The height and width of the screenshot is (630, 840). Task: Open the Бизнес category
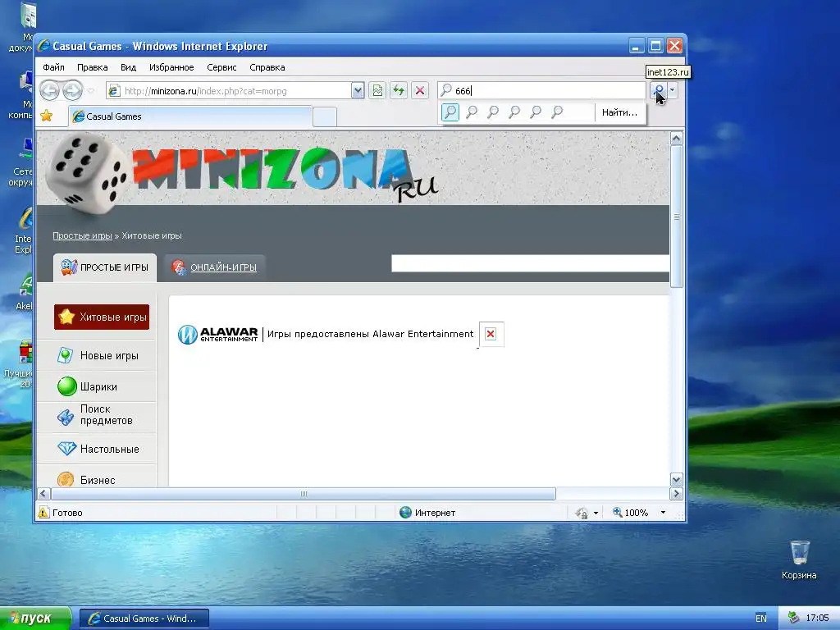pos(98,480)
